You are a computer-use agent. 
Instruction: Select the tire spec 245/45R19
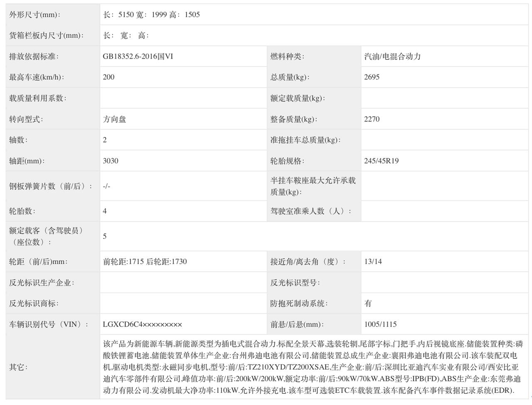[381, 161]
